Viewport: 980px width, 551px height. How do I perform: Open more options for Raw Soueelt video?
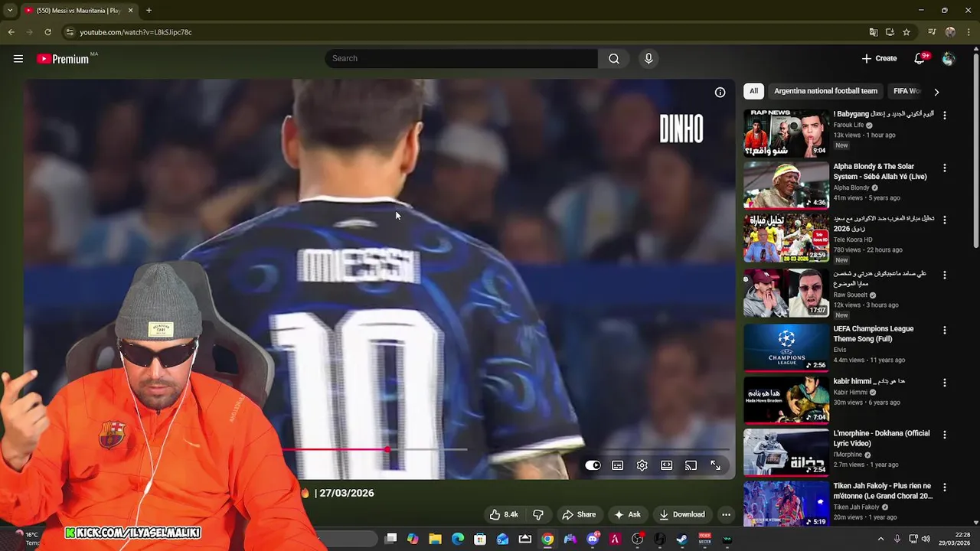[x=945, y=275]
